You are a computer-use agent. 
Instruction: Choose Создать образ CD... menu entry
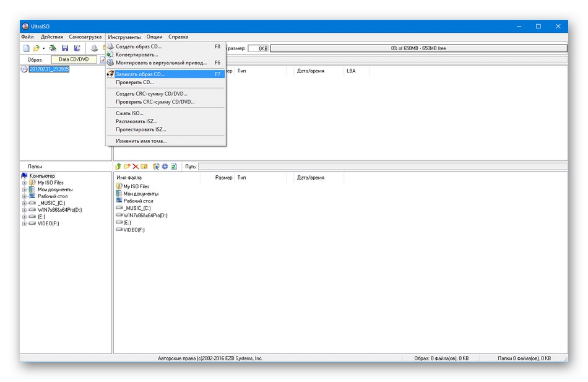165,46
